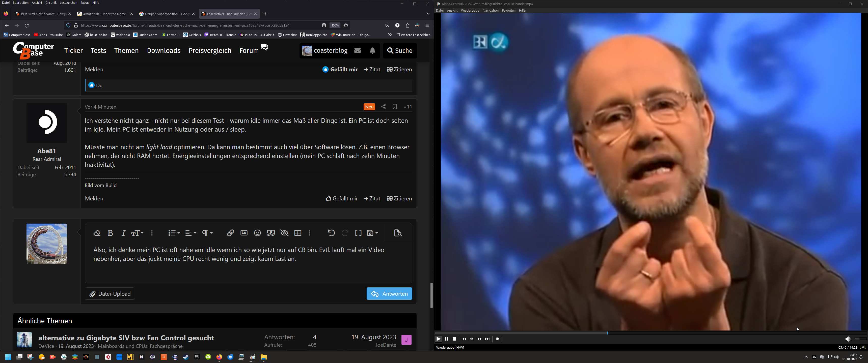Expand the font size dropdown

coord(138,233)
